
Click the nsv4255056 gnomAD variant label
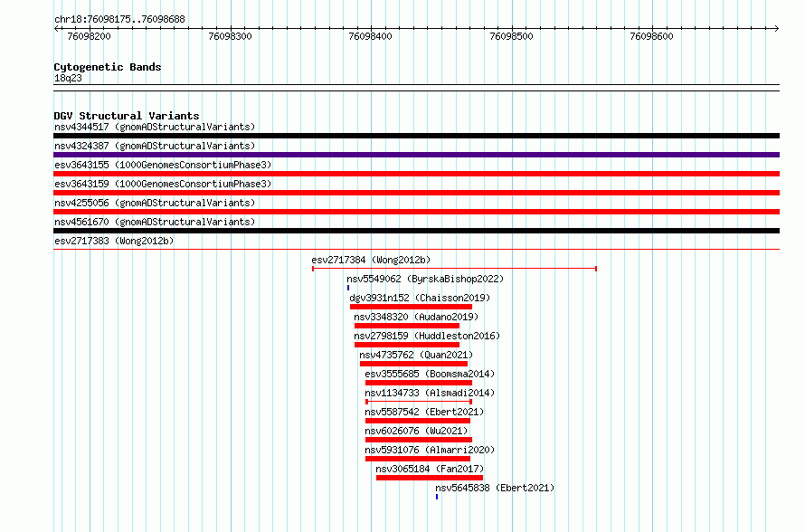(155, 203)
